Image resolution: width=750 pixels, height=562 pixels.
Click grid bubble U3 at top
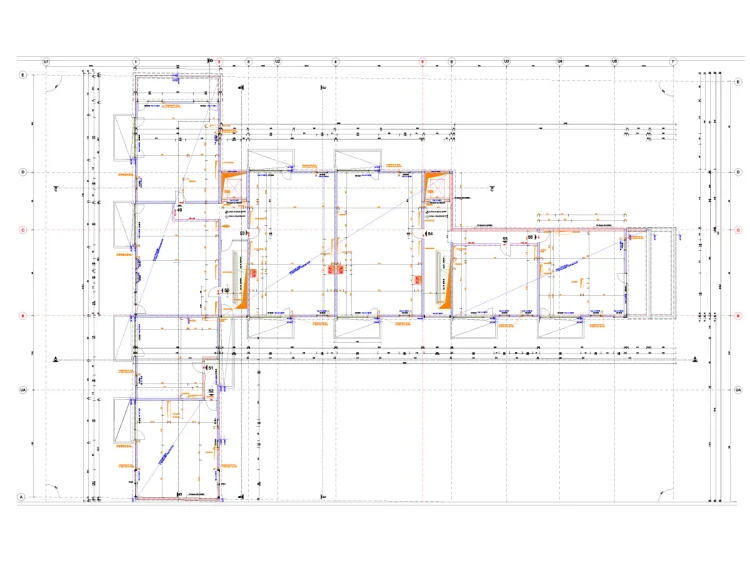[x=507, y=62]
